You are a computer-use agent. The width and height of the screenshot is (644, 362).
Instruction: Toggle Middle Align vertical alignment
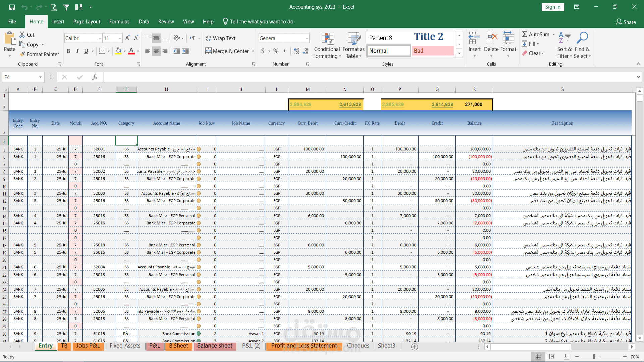(156, 38)
